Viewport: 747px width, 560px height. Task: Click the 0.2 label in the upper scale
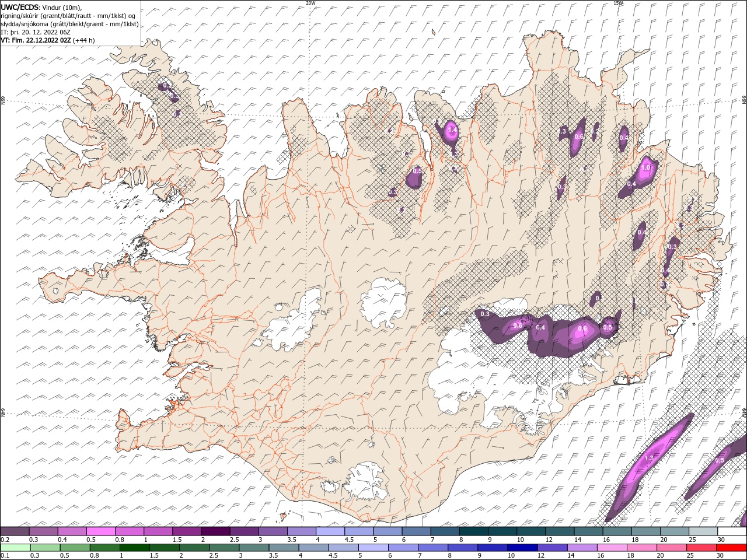[x=5, y=540]
